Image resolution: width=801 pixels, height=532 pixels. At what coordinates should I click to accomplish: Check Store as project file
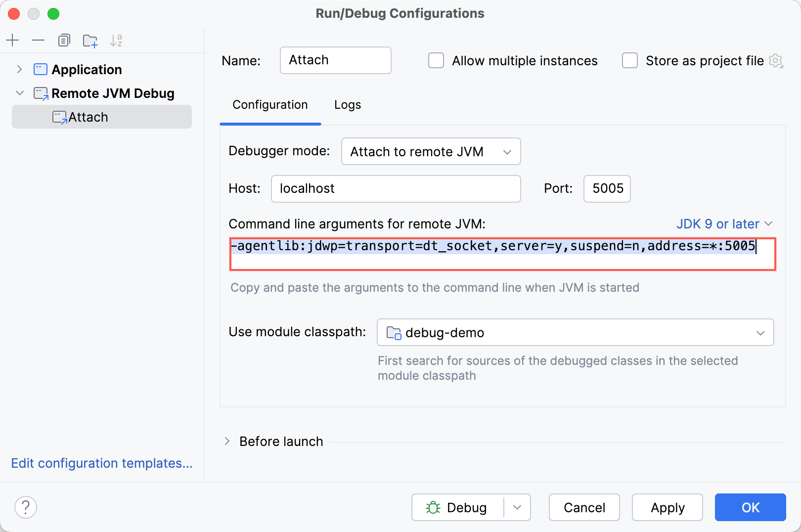(629, 60)
